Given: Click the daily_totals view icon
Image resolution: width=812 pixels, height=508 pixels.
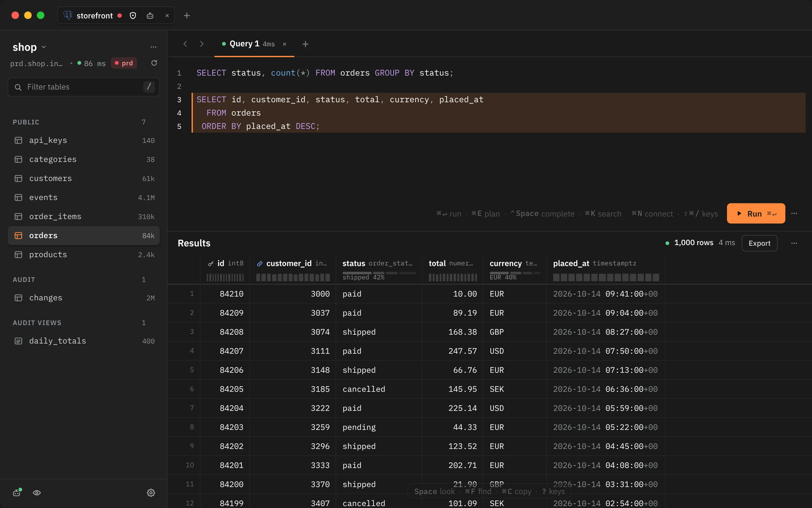Looking at the screenshot, I should click(18, 341).
